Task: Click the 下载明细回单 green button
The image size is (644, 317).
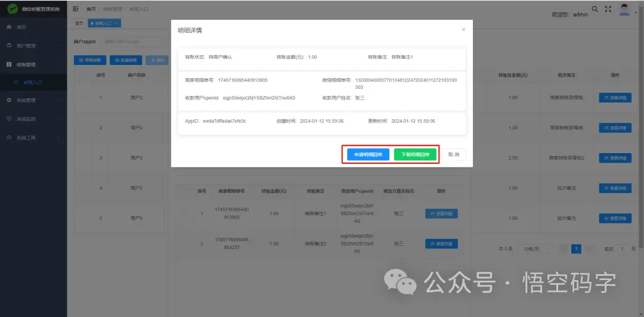Action: coord(415,155)
